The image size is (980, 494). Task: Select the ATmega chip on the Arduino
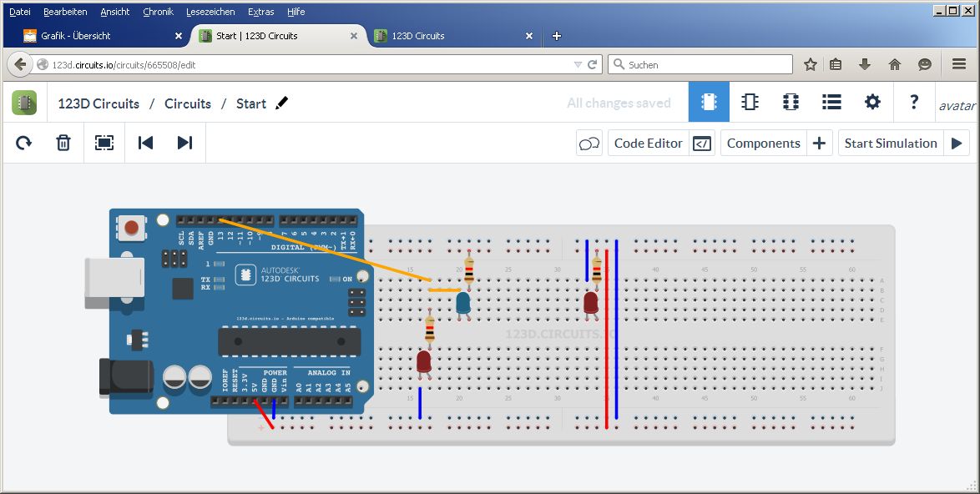click(x=290, y=341)
